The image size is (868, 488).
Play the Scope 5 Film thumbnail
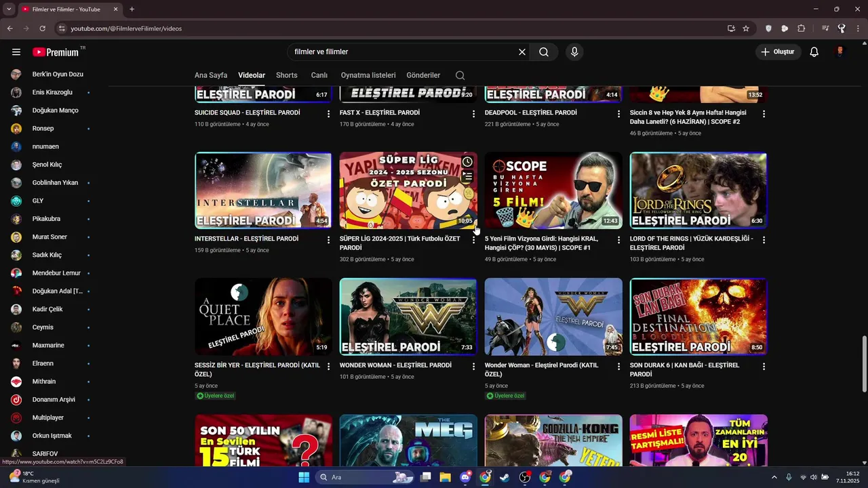click(x=553, y=190)
